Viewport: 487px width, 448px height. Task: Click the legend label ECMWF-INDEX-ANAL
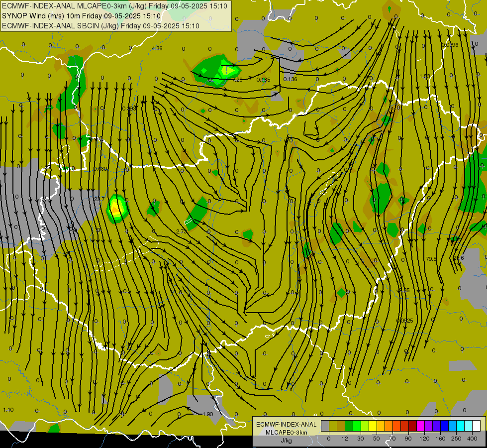coord(287,425)
